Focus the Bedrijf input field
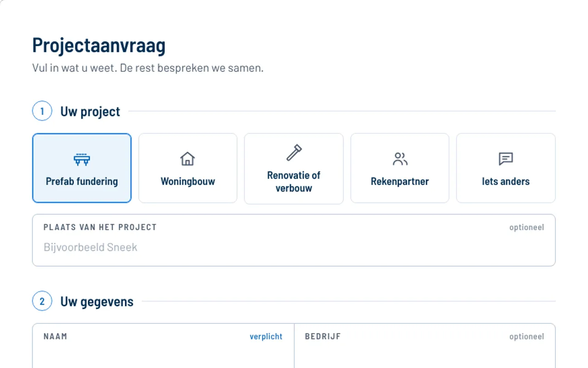This screenshot has width=588, height=368. (424, 346)
